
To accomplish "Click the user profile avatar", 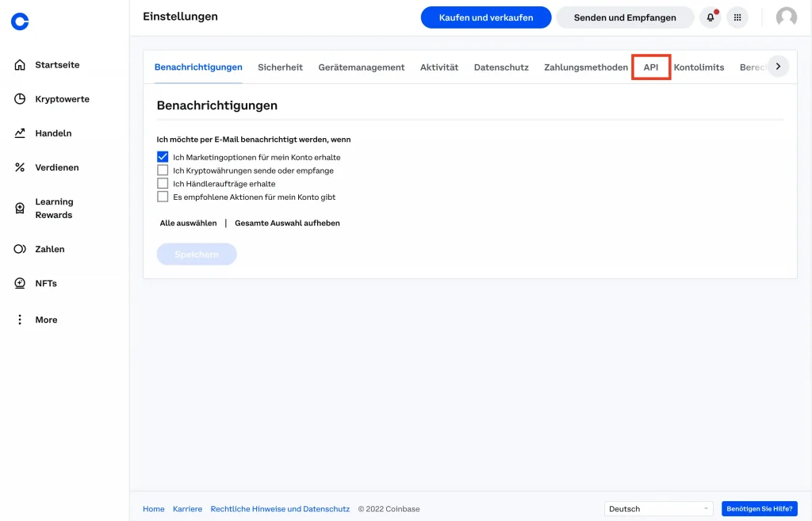I will coord(786,17).
